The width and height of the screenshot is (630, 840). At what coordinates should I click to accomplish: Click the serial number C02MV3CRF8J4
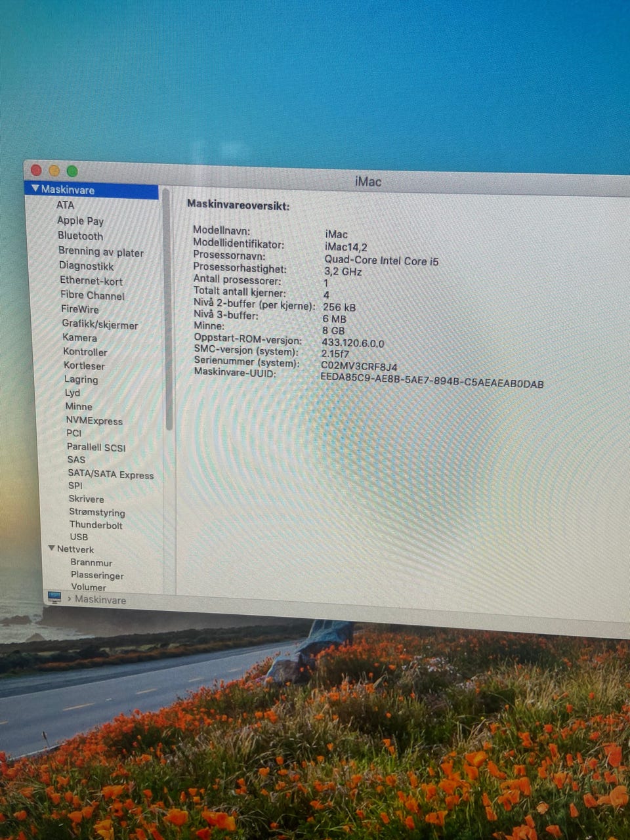[x=359, y=367]
